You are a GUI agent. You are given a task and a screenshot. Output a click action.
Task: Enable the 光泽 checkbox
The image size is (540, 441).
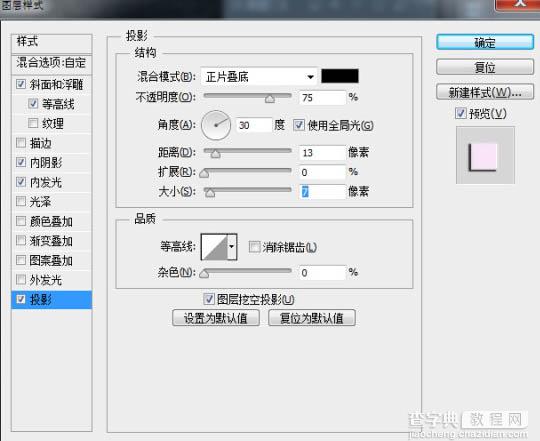coord(21,201)
